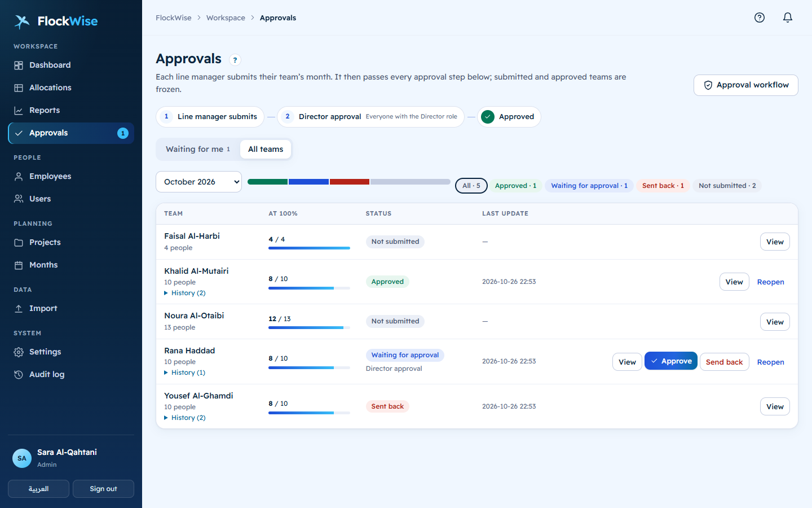This screenshot has height=508, width=812.
Task: Click the Allocations table icon in sidebar
Action: [x=19, y=88]
